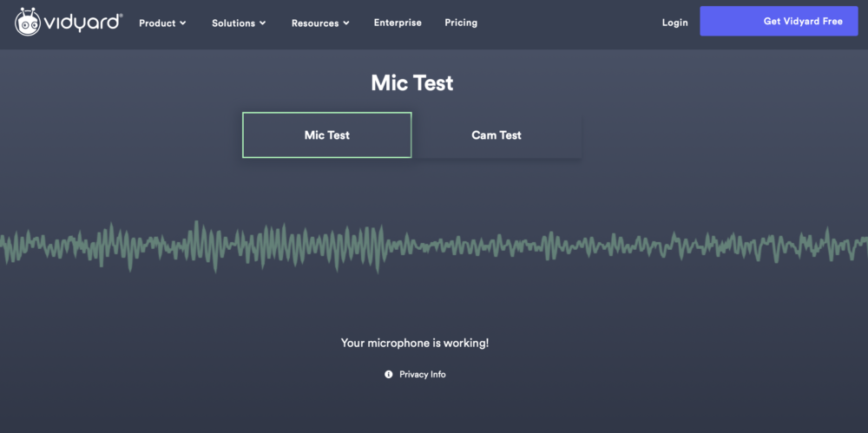Viewport: 868px width, 433px height.
Task: Click the large Mic Test page heading
Action: (x=411, y=83)
